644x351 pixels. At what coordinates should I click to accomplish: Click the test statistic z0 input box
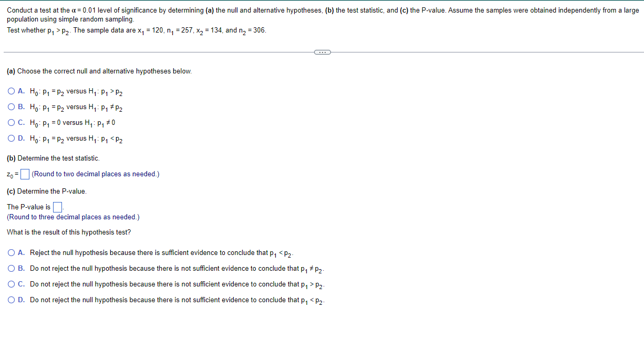(x=25, y=174)
